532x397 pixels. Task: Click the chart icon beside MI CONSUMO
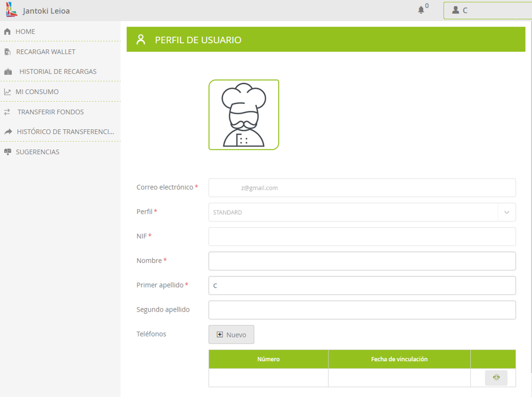coord(8,92)
